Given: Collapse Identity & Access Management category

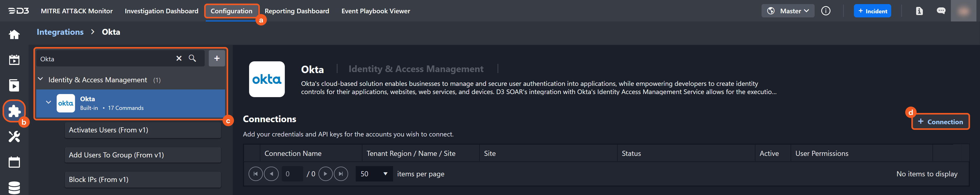Looking at the screenshot, I should [x=41, y=79].
